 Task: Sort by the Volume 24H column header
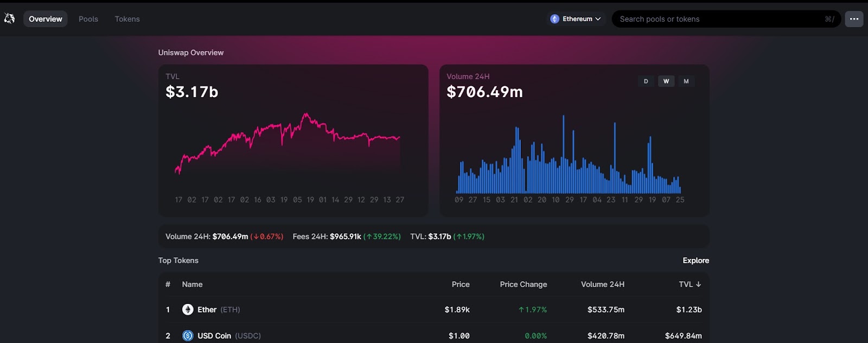point(602,284)
